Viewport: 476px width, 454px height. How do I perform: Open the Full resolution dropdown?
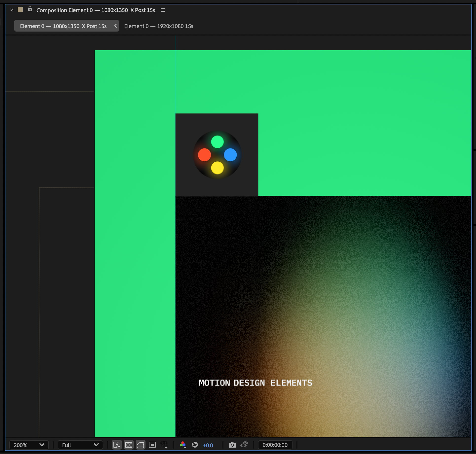[x=80, y=445]
